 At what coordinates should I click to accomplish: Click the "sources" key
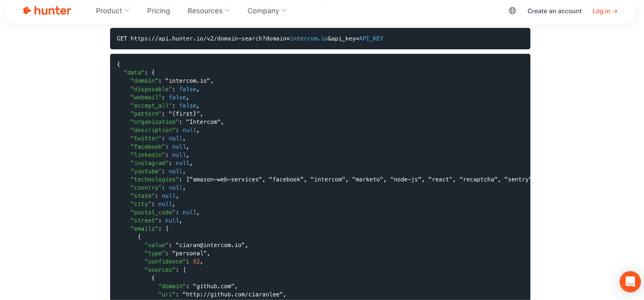pyautogui.click(x=160, y=270)
